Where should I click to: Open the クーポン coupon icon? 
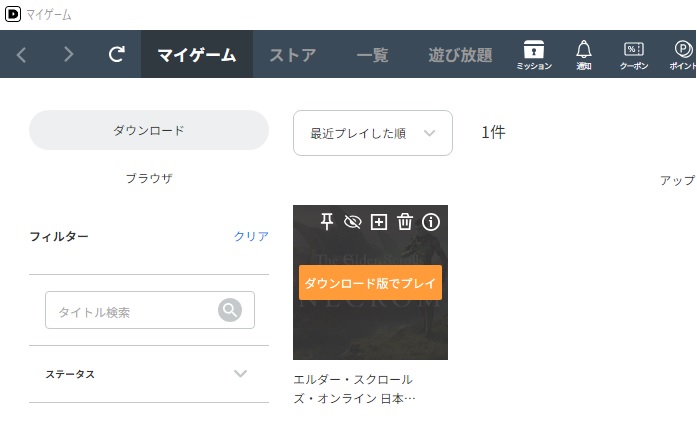[x=634, y=55]
